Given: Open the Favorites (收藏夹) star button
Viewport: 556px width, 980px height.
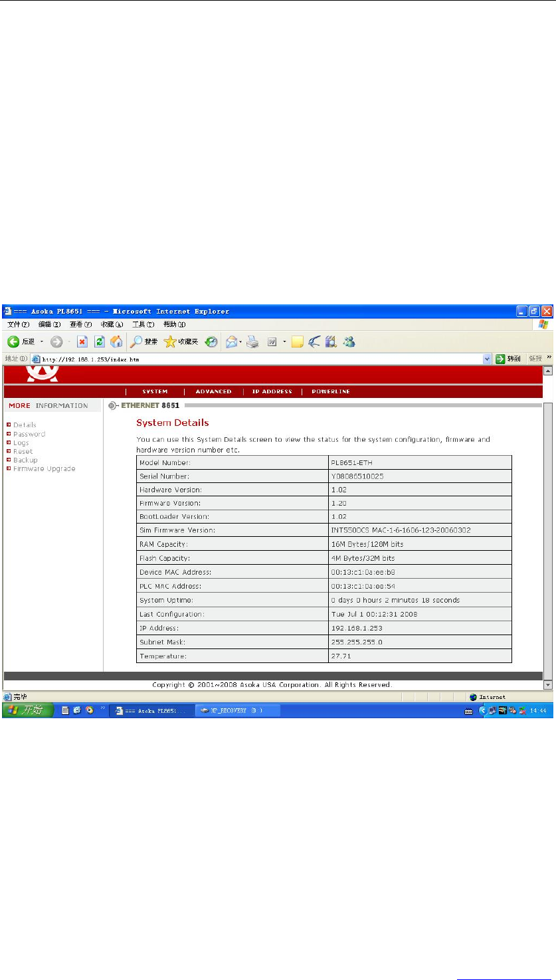Looking at the screenshot, I should pos(181,342).
